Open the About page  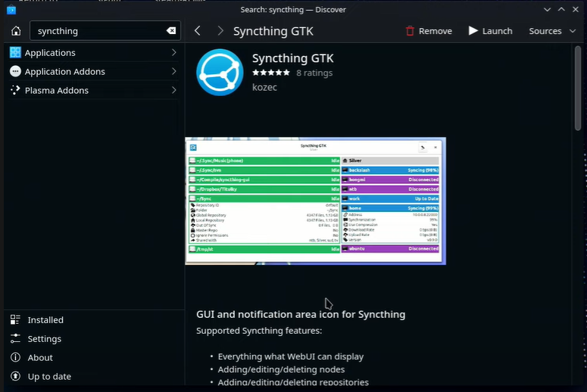[95, 358]
